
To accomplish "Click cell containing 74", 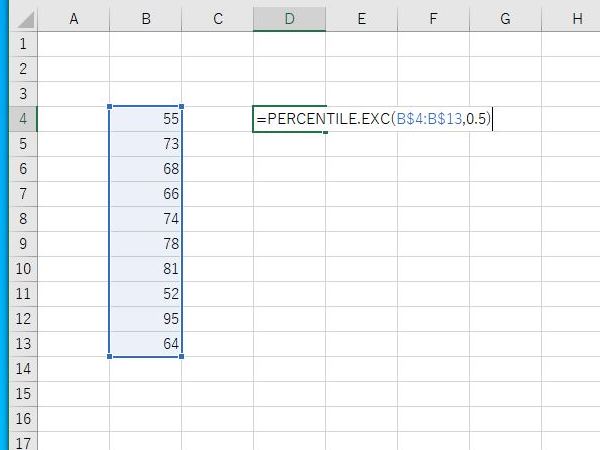I will point(145,219).
